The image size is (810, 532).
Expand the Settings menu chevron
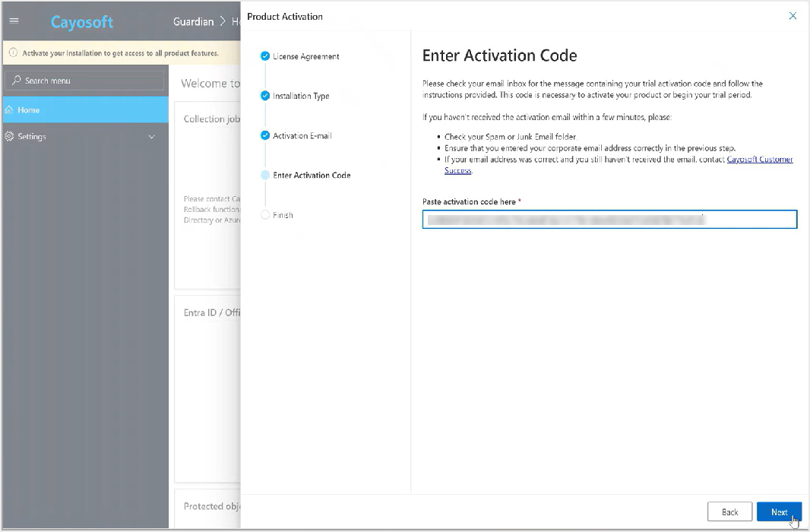[151, 137]
